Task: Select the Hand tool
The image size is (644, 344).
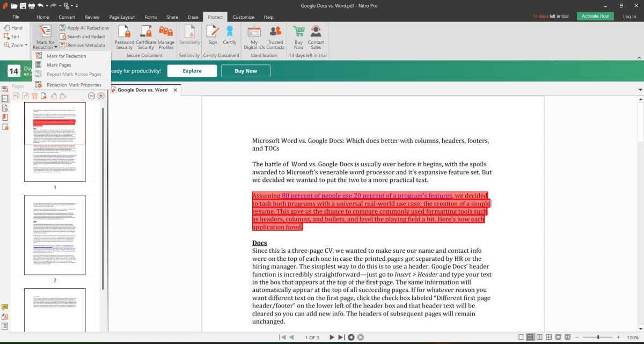Action: point(13,28)
